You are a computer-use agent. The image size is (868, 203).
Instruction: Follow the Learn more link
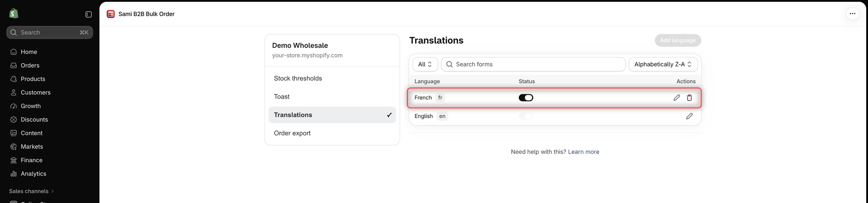click(583, 152)
